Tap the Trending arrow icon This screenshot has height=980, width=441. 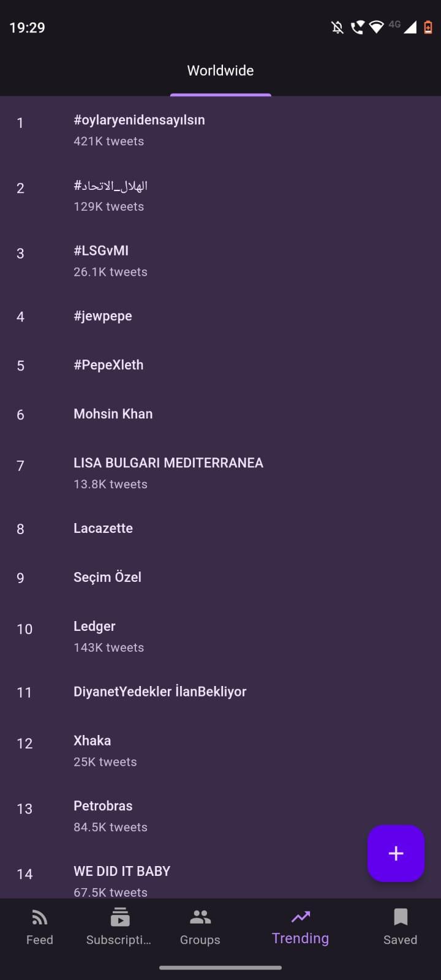[x=301, y=917]
